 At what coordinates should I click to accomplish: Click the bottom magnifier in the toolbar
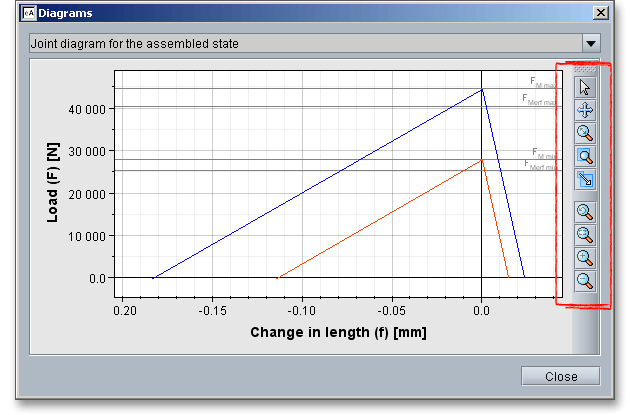click(x=586, y=281)
